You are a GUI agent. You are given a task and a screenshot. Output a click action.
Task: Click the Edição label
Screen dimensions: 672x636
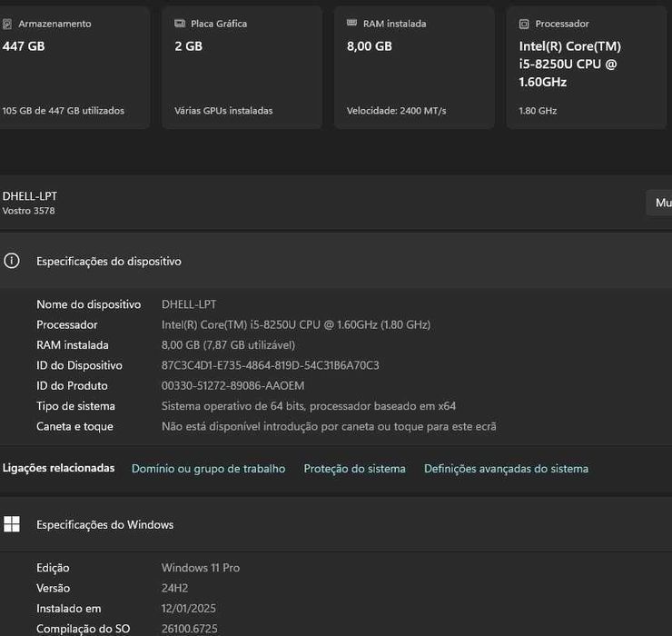(x=53, y=568)
